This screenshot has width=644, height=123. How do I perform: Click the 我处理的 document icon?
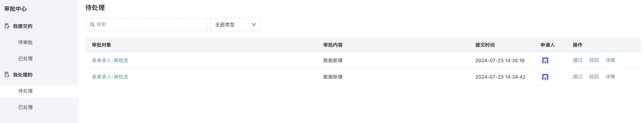click(x=7, y=75)
